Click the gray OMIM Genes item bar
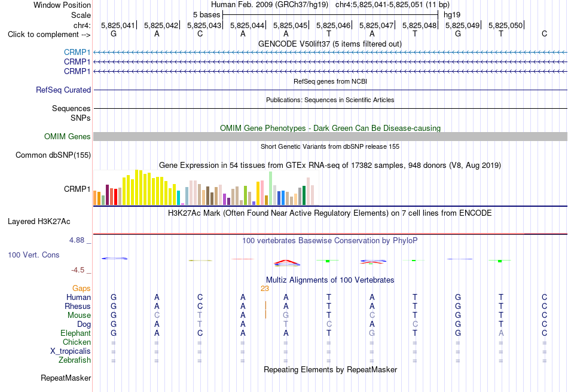 330,136
